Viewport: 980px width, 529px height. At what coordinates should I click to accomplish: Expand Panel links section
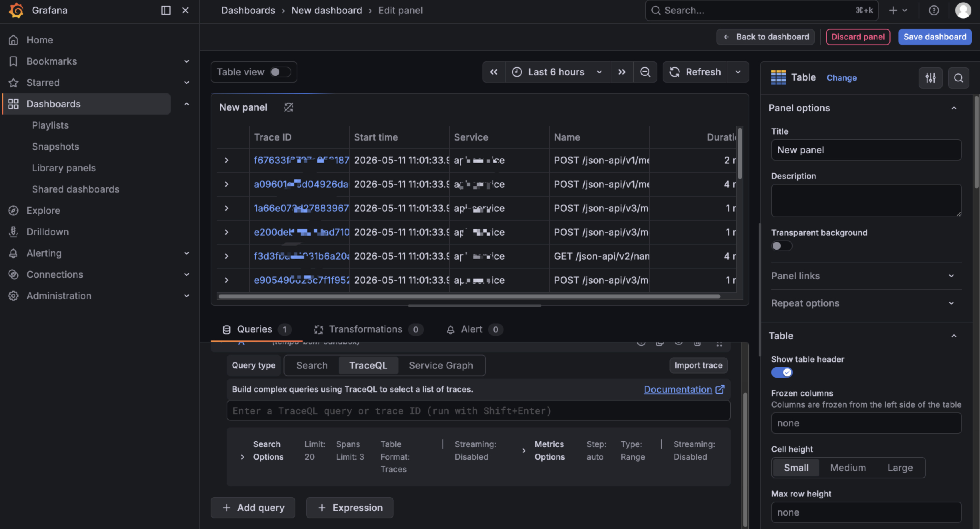tap(866, 276)
